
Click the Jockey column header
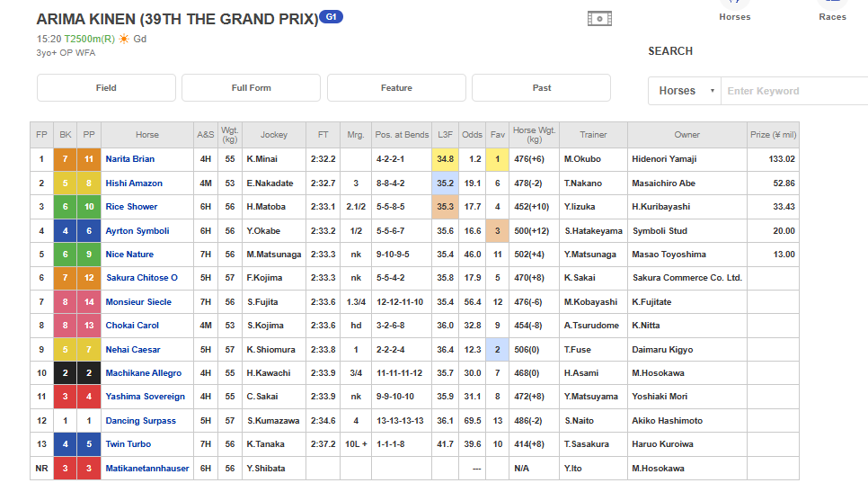[x=274, y=135]
